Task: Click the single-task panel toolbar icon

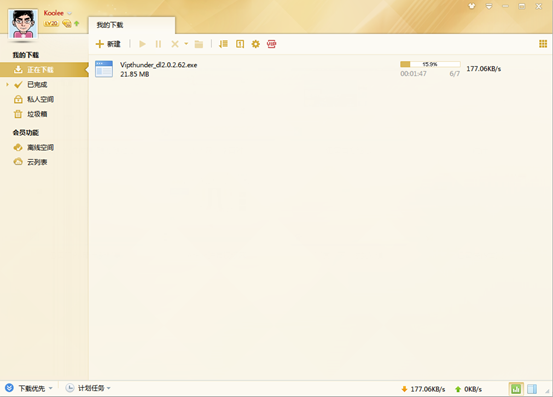Action: pos(240,44)
